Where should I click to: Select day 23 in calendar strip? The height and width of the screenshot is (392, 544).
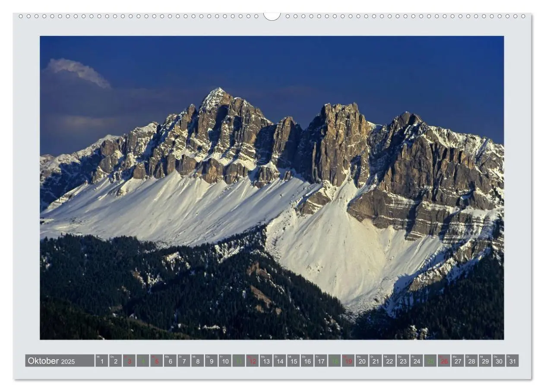[x=403, y=360]
